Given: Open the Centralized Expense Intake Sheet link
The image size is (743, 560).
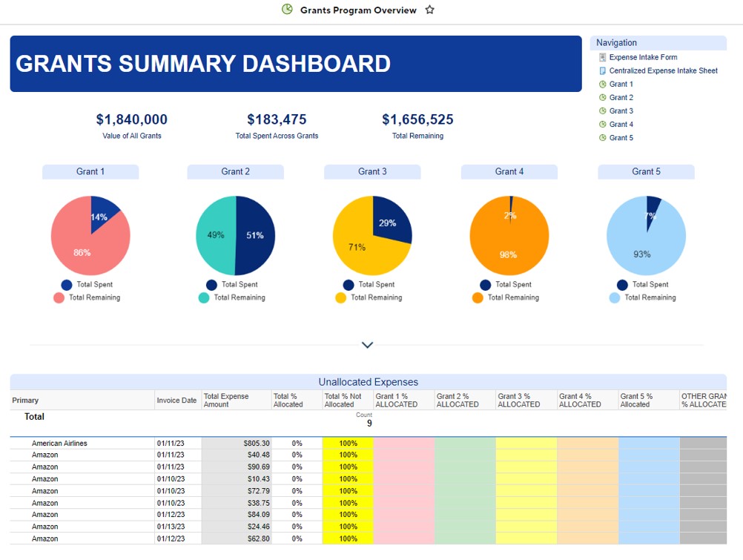Looking at the screenshot, I should (x=663, y=71).
